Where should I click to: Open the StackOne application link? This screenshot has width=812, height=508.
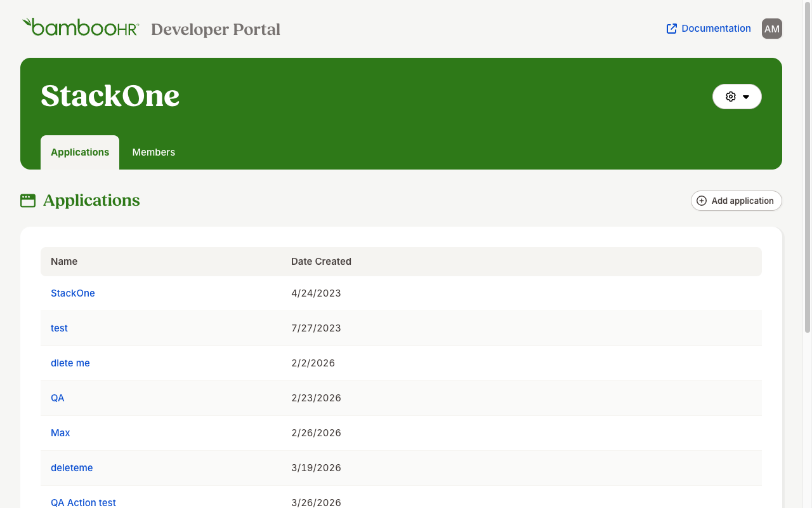click(73, 293)
